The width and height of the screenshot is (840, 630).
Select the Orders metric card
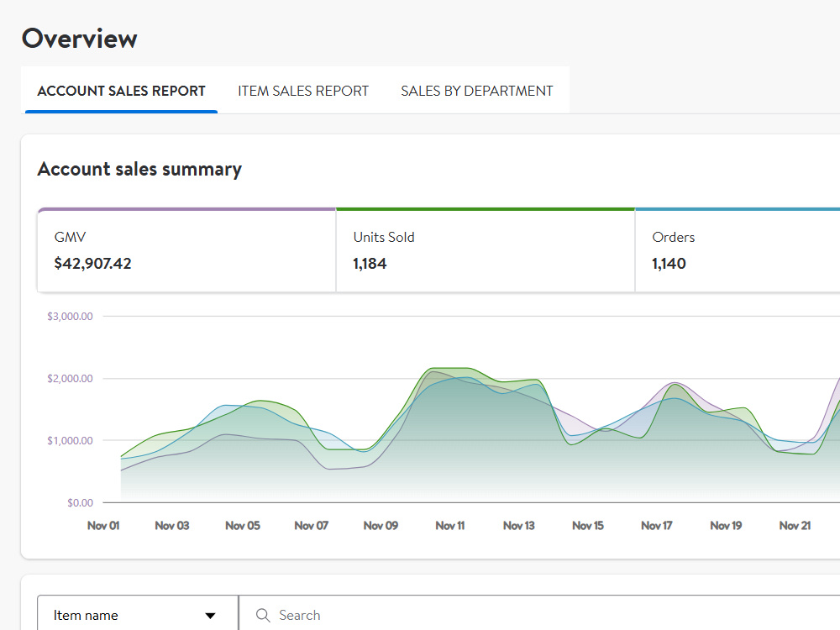tap(738, 250)
